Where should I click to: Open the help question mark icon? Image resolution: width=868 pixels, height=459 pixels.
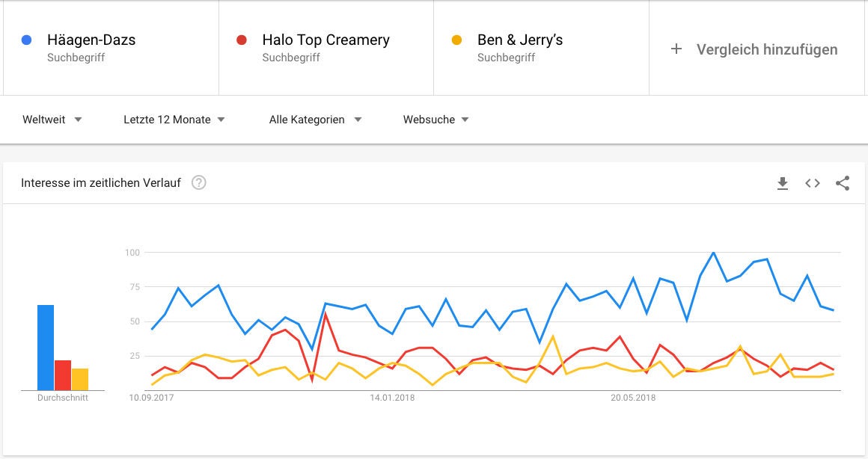click(198, 182)
